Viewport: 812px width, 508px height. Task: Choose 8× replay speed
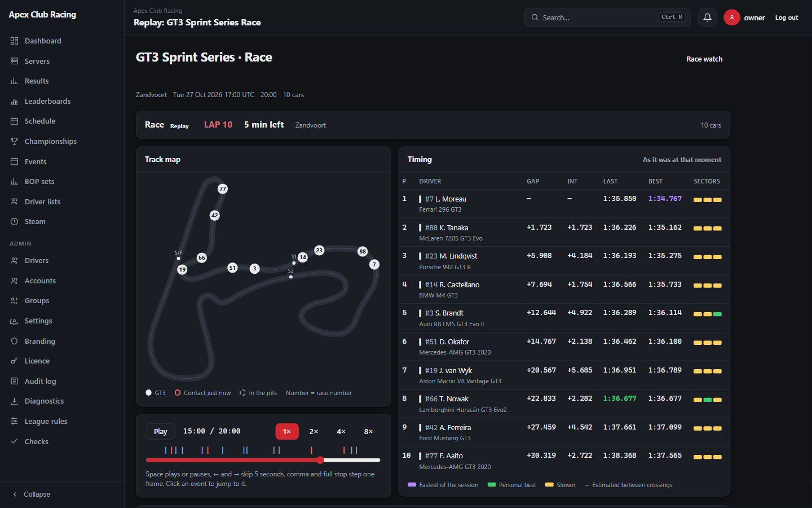click(368, 431)
